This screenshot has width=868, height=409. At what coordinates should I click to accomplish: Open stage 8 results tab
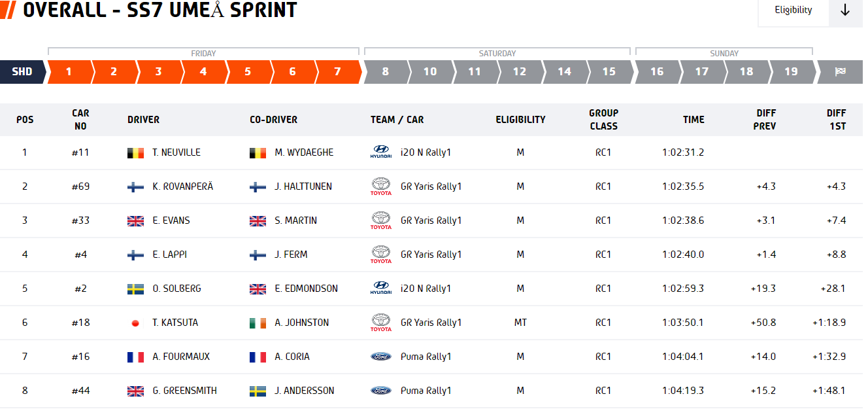(x=385, y=72)
